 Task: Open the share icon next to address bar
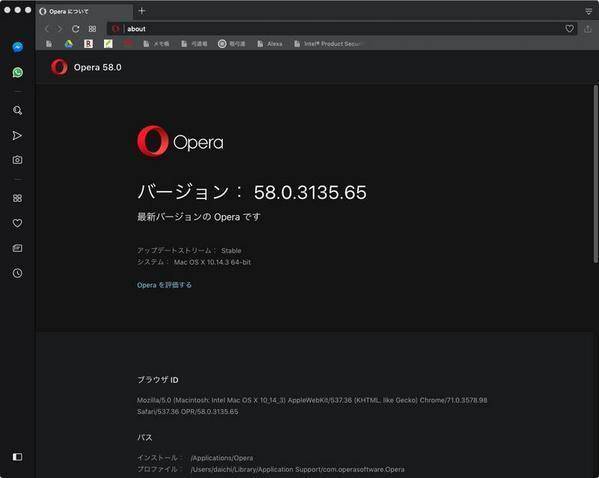[588, 29]
